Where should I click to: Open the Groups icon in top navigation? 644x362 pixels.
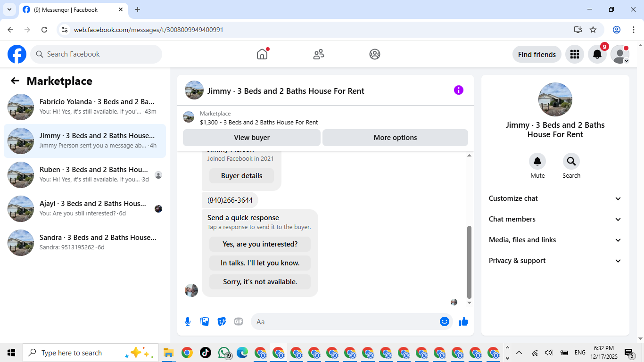(x=375, y=54)
